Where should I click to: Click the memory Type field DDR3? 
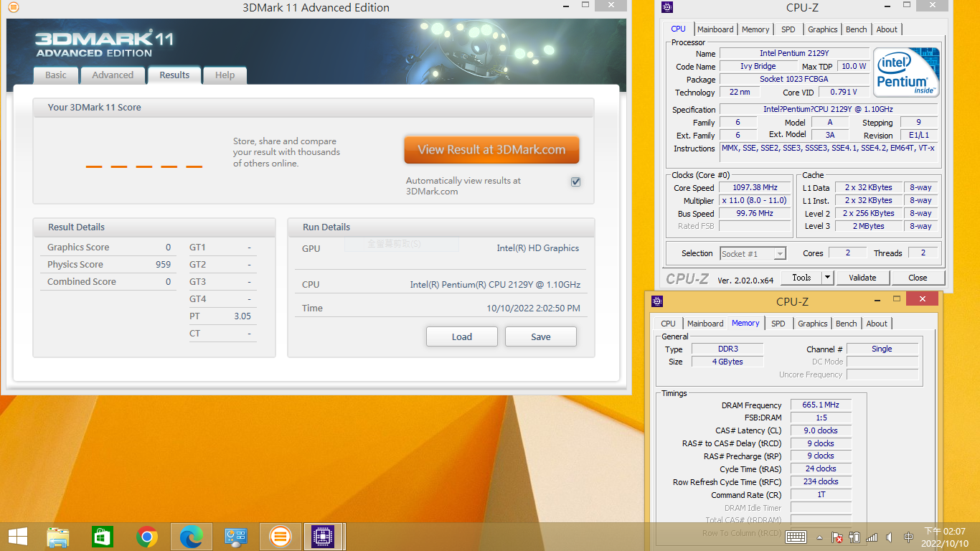(x=727, y=349)
